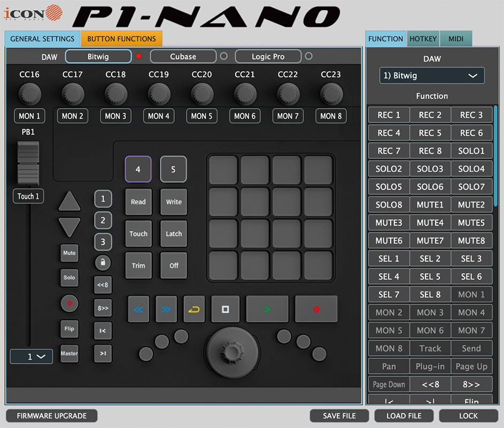Click the SAVE FILE button
504x428 pixels.
coord(339,416)
